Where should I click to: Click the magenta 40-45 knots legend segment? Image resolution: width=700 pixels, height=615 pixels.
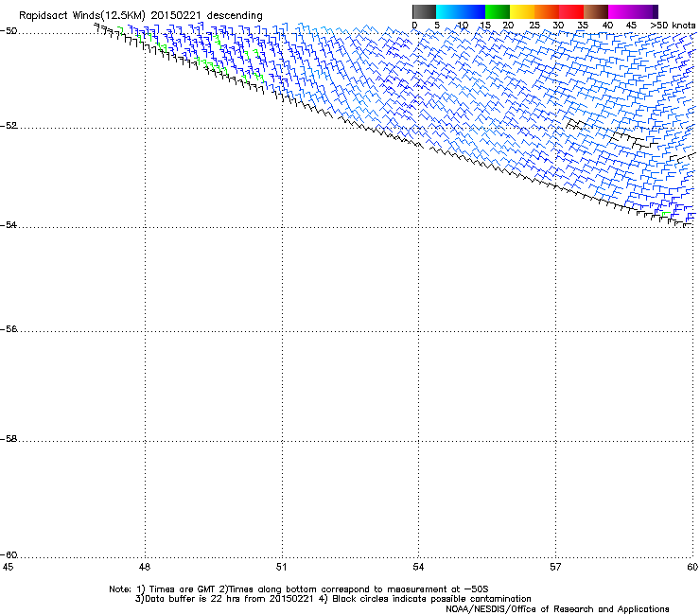tap(621, 11)
